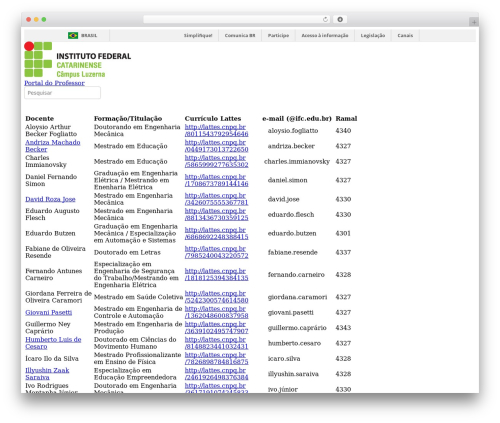Click the Docente column header
The width and height of the screenshot is (500, 423).
coord(39,118)
